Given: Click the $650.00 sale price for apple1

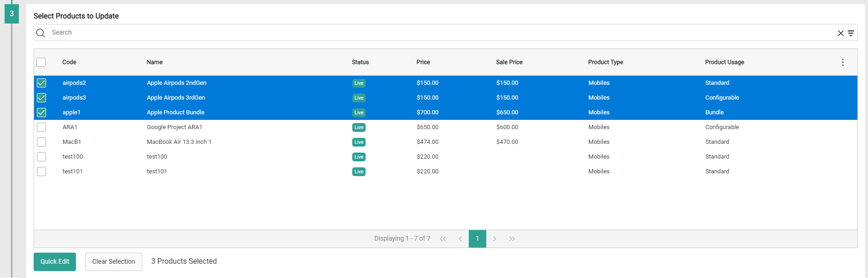Looking at the screenshot, I should 507,112.
